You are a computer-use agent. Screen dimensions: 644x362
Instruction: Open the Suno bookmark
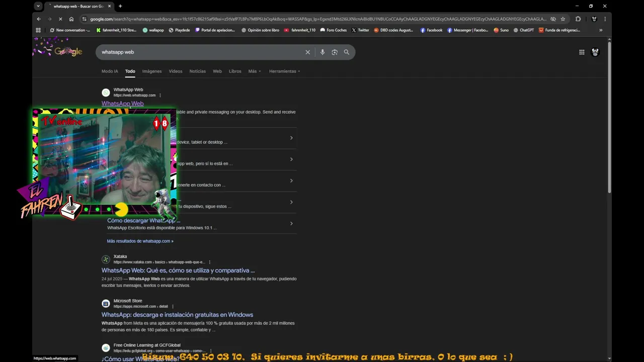(x=501, y=30)
